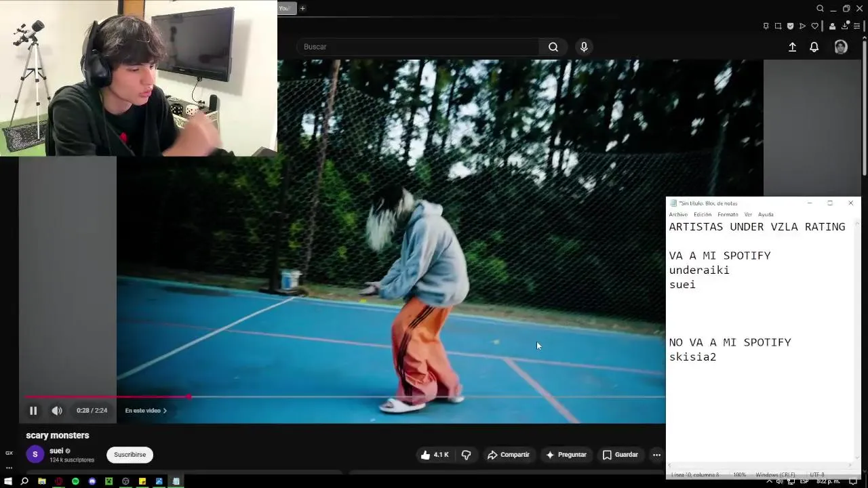The height and width of the screenshot is (488, 868).
Task: Open the suei channel name link
Action: [x=56, y=451]
